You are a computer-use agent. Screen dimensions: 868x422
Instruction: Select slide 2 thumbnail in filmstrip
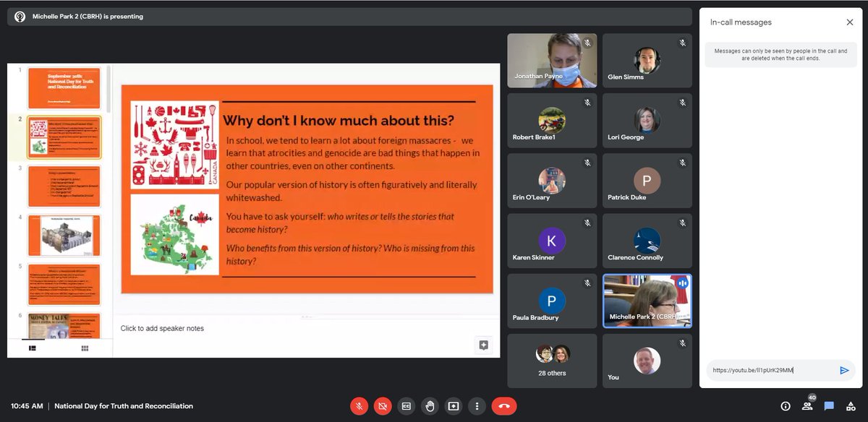point(64,137)
